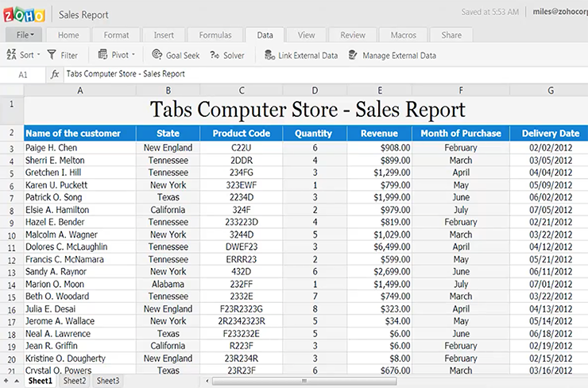Click the miles@zohocorp account link
The image size is (588, 388).
click(x=559, y=14)
